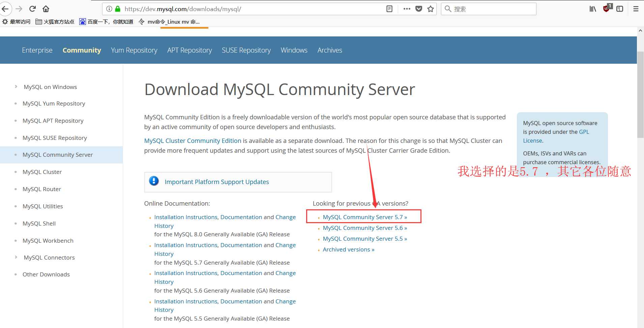Screen dimensions: 644x328
Task: Select the Community tab
Action: click(x=82, y=50)
